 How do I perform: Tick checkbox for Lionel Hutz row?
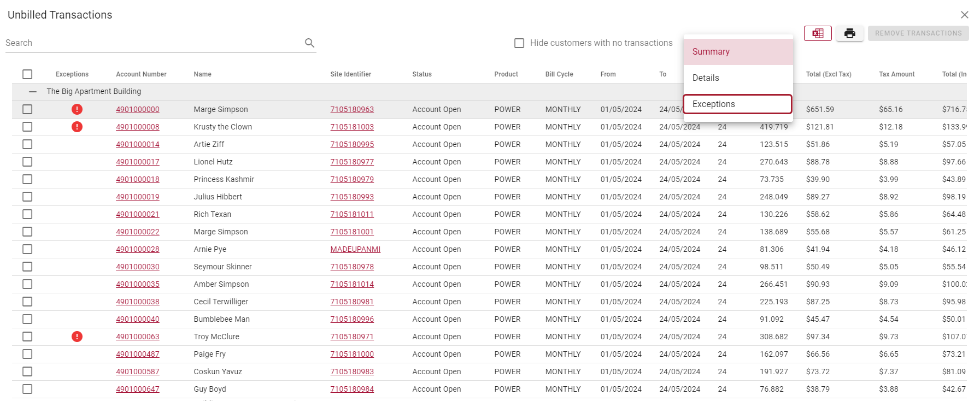pos(27,162)
